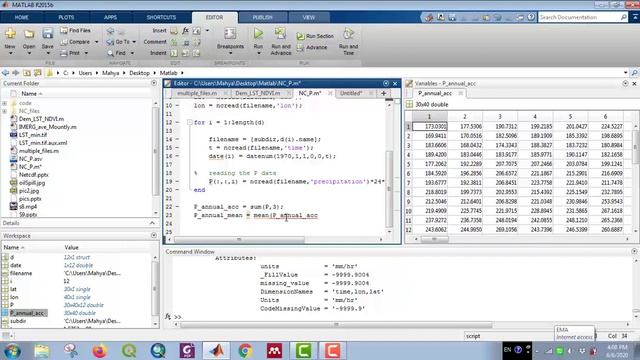The height and width of the screenshot is (360, 640).
Task: Click the Save disk icon
Action: click(x=48, y=33)
